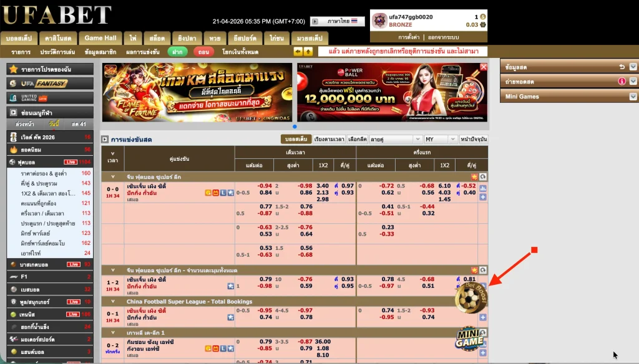The height and width of the screenshot is (364, 639).
Task: Open the การตั้งค่า settings link
Action: (x=409, y=37)
